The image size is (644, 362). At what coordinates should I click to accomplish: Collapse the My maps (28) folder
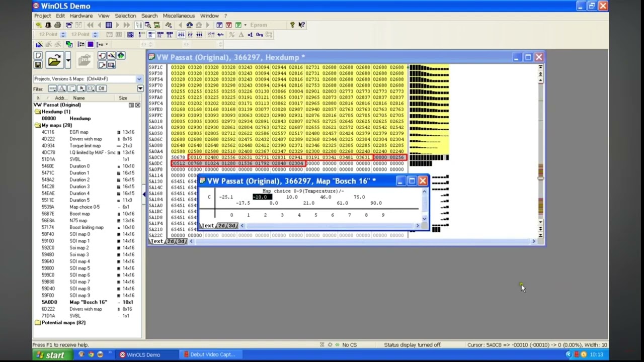click(x=37, y=125)
